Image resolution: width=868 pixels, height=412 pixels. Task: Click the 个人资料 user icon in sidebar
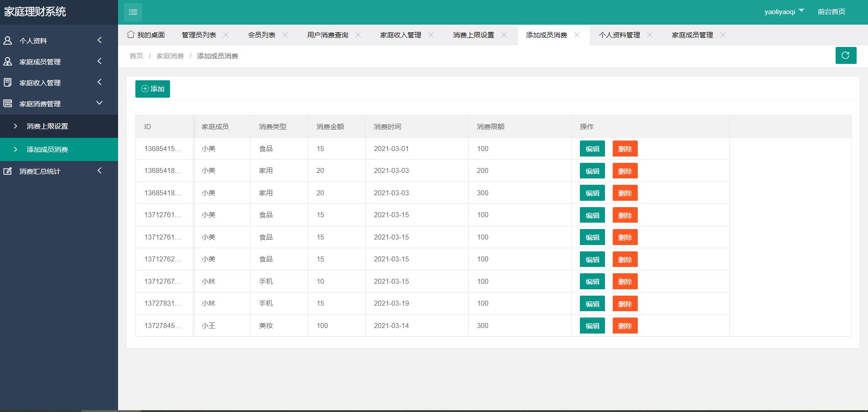[x=8, y=41]
